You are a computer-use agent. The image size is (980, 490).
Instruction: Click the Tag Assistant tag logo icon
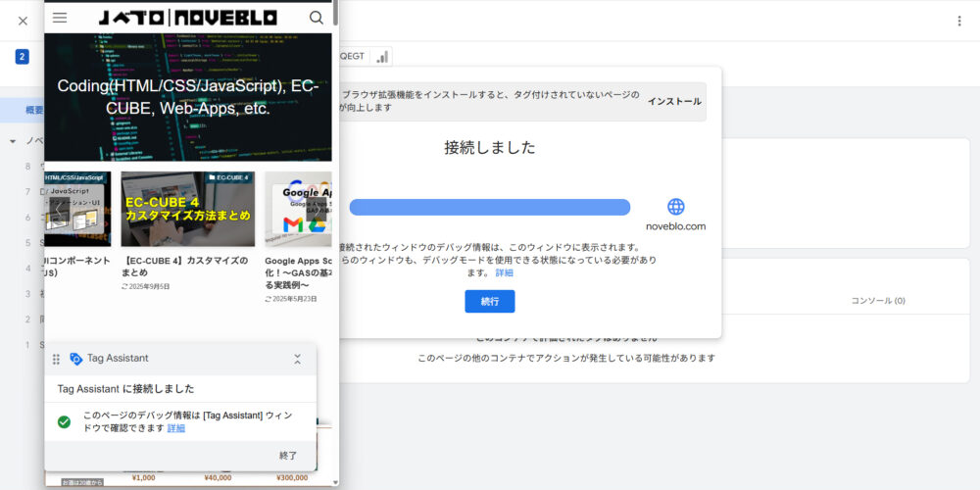click(76, 360)
